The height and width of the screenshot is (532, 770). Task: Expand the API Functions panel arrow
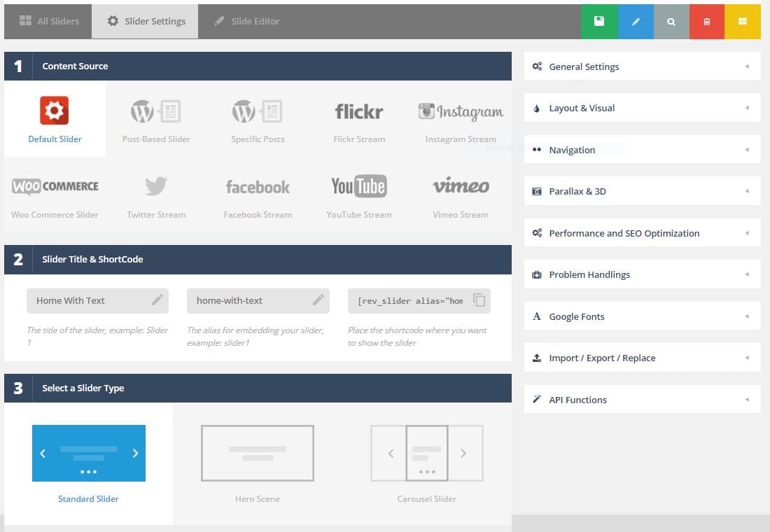click(747, 399)
